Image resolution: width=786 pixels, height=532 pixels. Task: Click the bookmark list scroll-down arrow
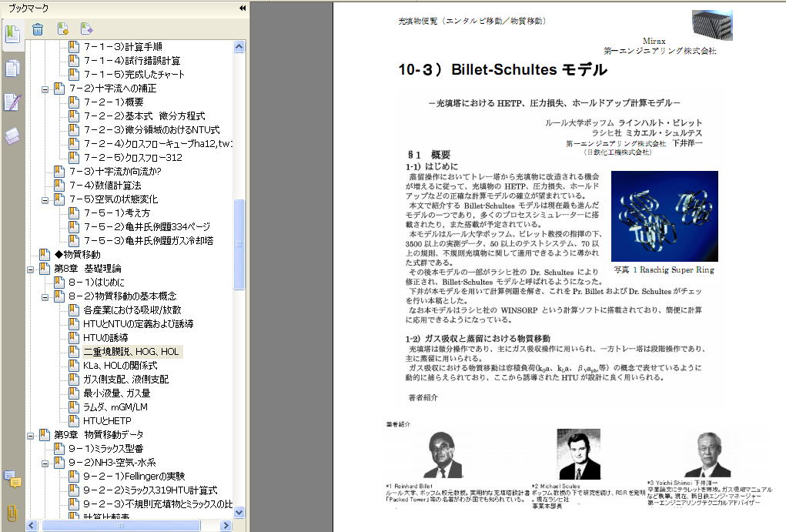(x=239, y=513)
